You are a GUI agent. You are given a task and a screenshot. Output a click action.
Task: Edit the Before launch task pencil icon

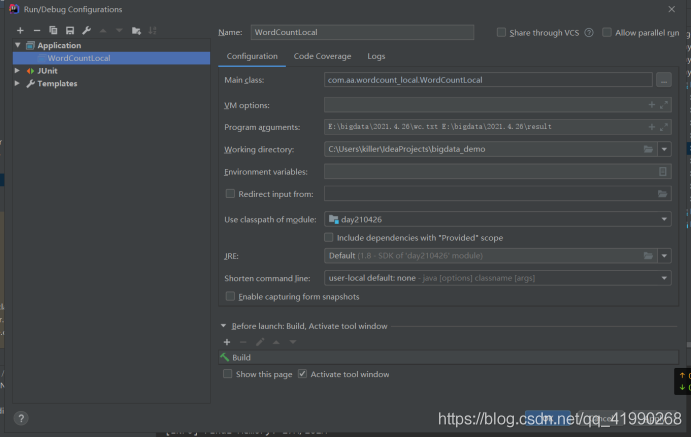pos(260,342)
